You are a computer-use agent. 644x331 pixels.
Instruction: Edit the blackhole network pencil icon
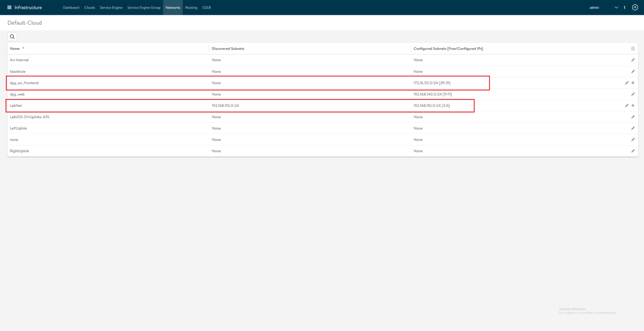(x=633, y=71)
